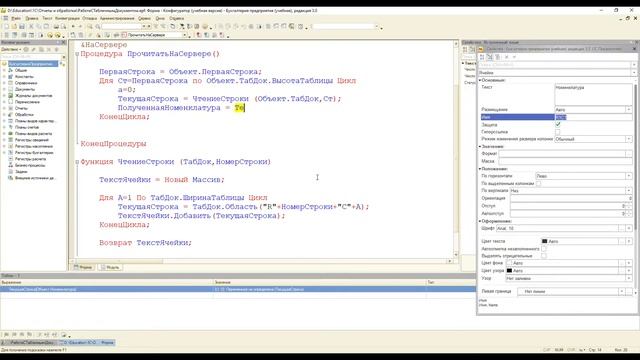Click the folder icon for Документы
The image size is (640, 360).
[x=11, y=89]
